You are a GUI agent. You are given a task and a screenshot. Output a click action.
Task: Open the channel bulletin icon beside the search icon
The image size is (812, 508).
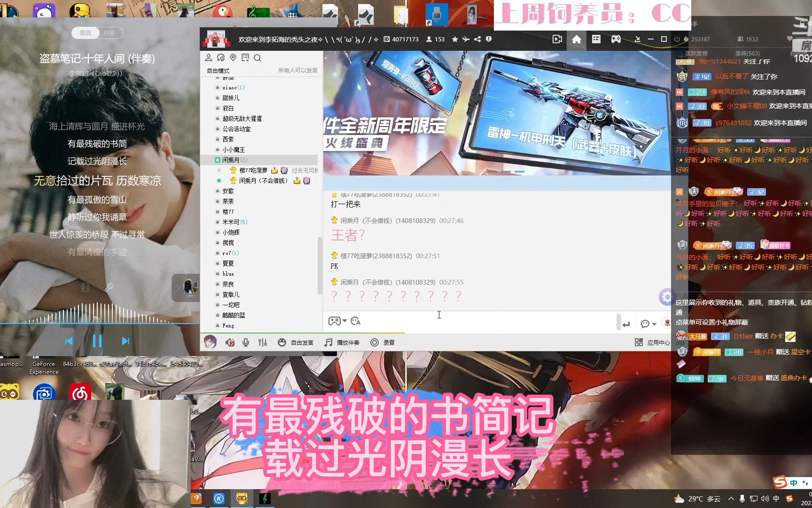click(x=245, y=57)
